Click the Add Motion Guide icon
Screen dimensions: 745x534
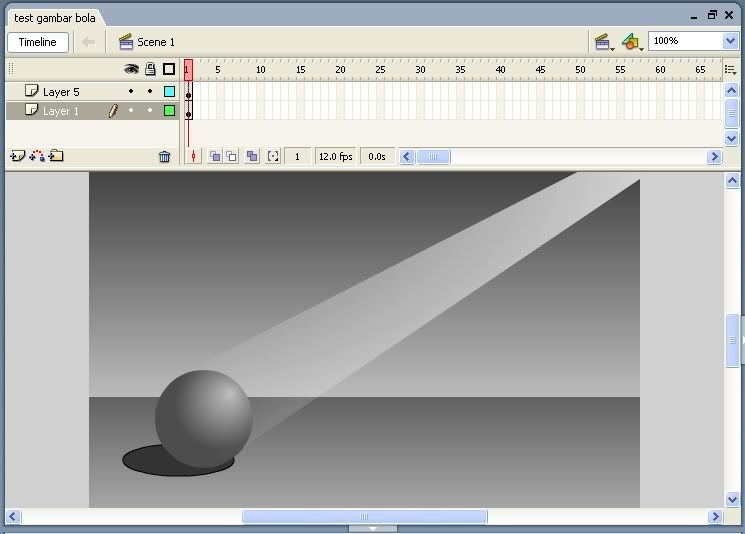point(37,156)
